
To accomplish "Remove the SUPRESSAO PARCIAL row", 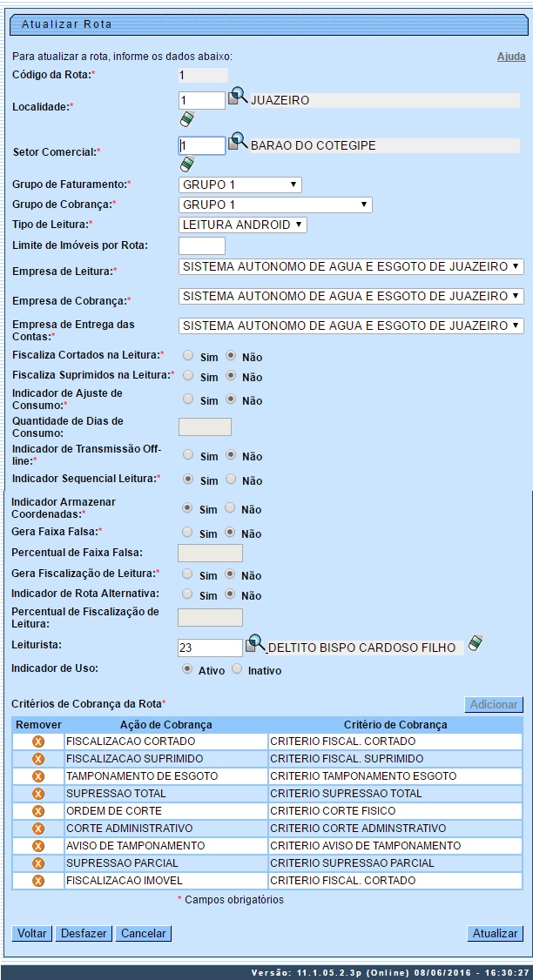I will (38, 863).
